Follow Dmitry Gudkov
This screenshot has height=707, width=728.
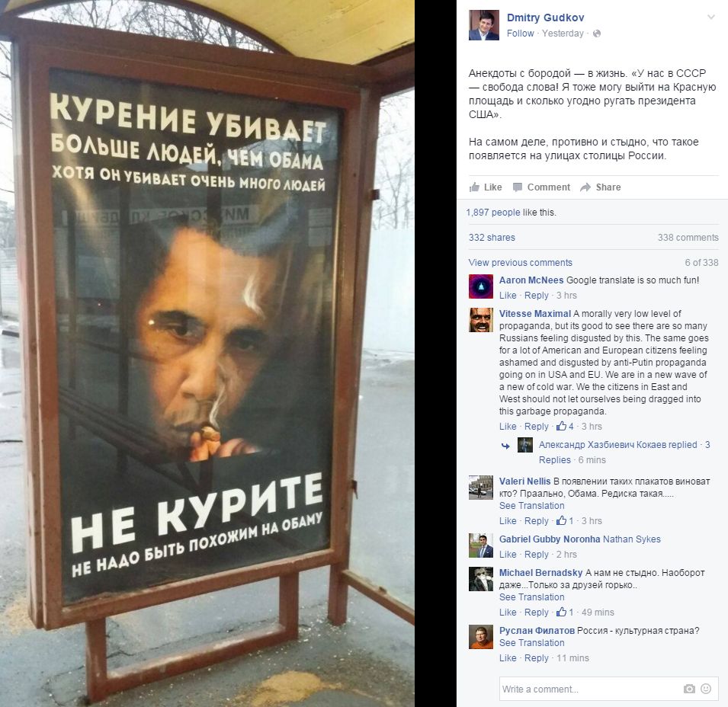(x=520, y=34)
